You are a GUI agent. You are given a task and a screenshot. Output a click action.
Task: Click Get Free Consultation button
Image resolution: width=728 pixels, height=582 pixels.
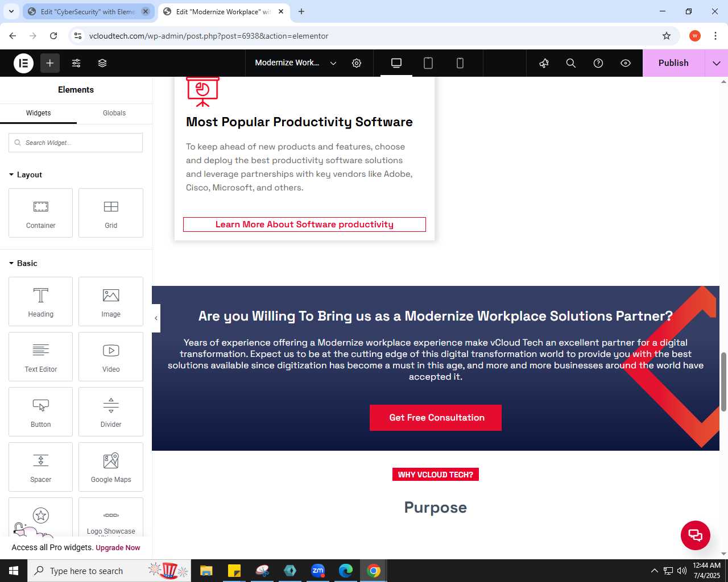[x=436, y=418]
